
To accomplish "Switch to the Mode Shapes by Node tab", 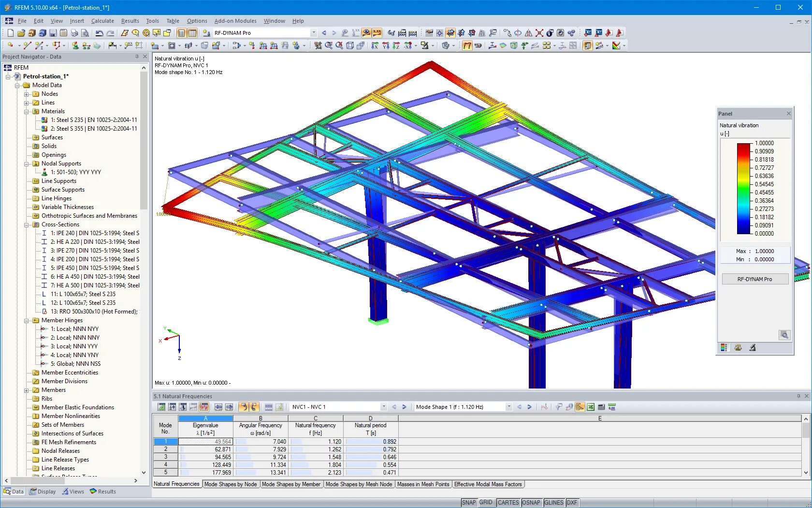I will [231, 484].
